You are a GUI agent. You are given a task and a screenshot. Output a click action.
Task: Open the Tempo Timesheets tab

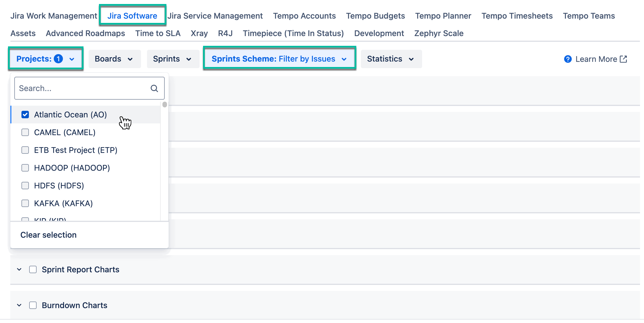516,16
